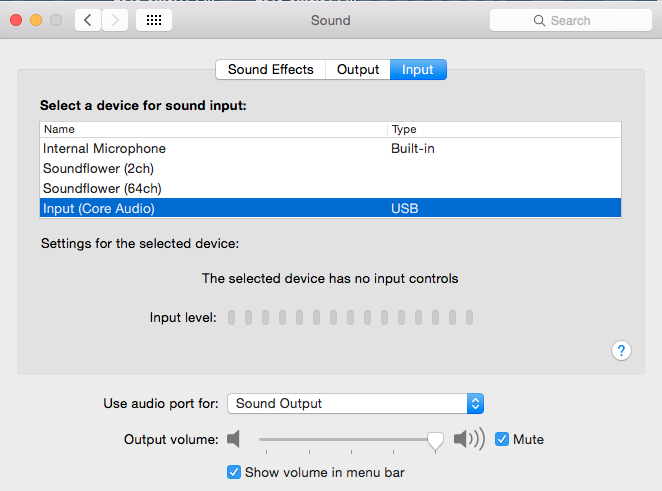
Task: Open the help question mark button
Action: coord(621,350)
